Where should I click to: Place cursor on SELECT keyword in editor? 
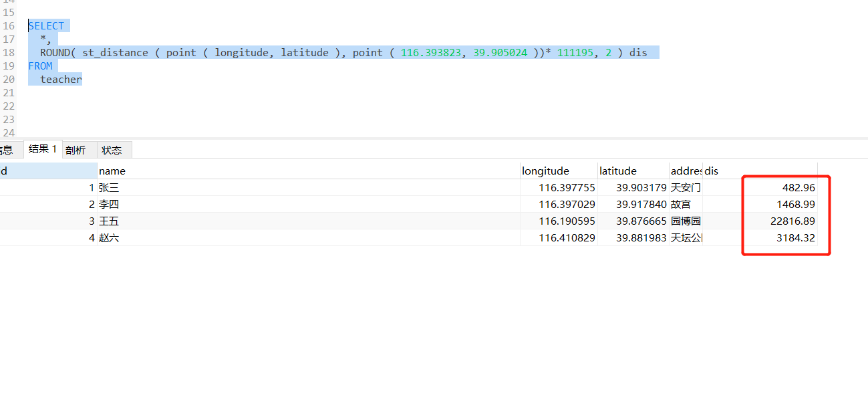(x=46, y=26)
